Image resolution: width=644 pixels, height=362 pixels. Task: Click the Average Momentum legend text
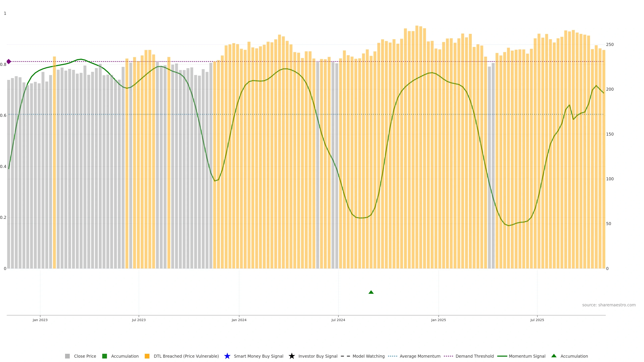[420, 356]
